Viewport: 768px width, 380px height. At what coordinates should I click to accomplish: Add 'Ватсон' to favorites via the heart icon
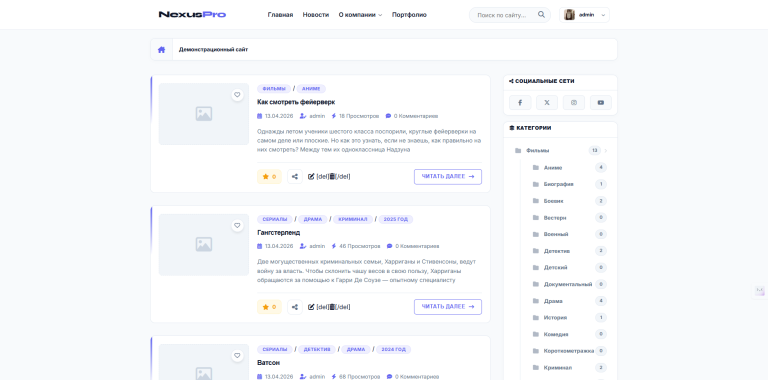[238, 356]
